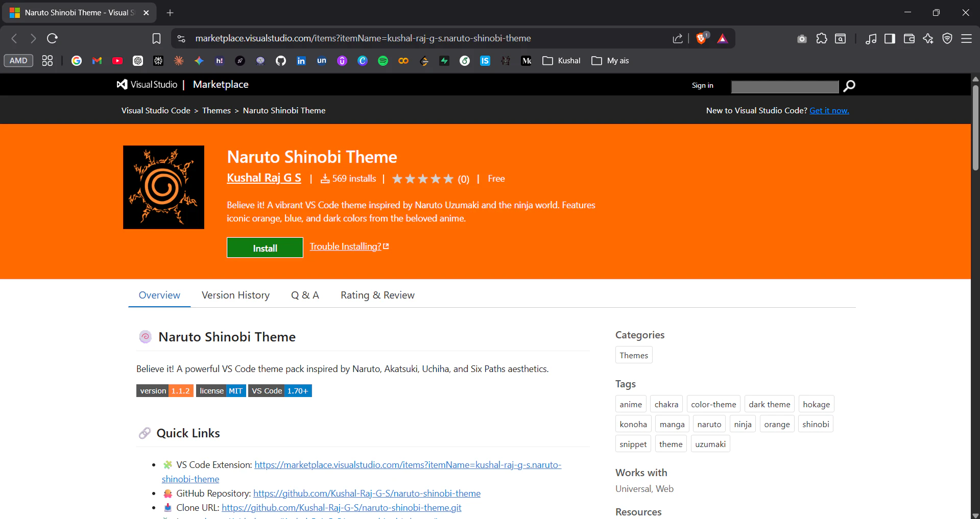Toggle the browser sidebar panel icon
The width and height of the screenshot is (980, 519).
click(890, 38)
